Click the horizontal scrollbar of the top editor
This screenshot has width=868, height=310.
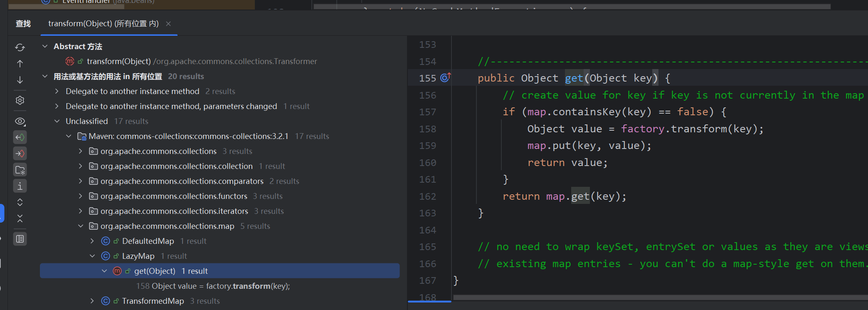tap(572, 7)
